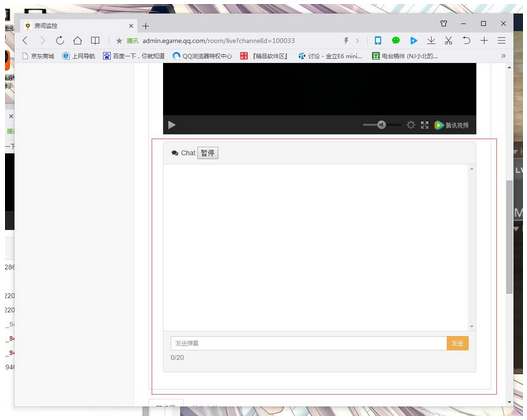Viewport: 527px width, 420px height.
Task: Open the 京东商城 bookmark
Action: pyautogui.click(x=38, y=56)
